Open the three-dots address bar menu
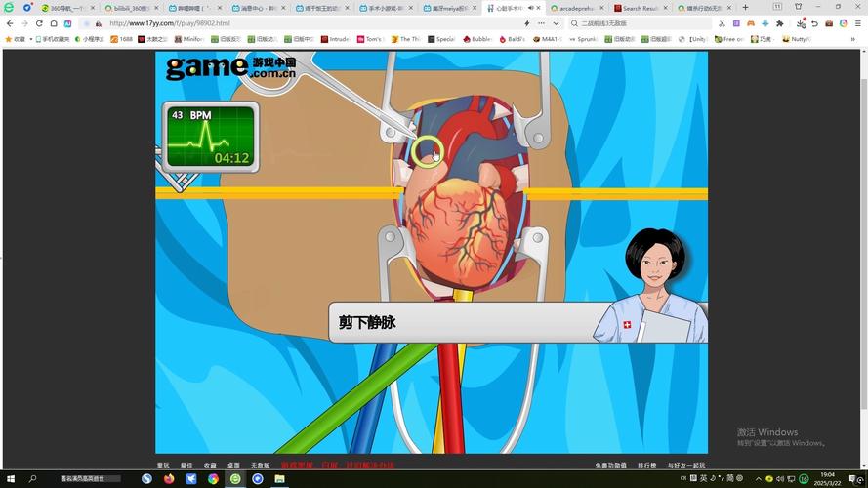Image resolution: width=868 pixels, height=488 pixels. click(x=541, y=23)
